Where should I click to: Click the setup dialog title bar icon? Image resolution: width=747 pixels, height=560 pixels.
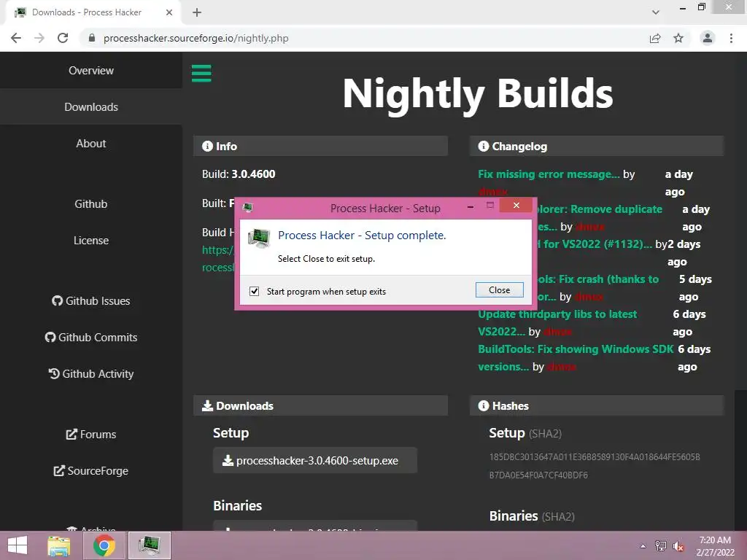pyautogui.click(x=248, y=208)
